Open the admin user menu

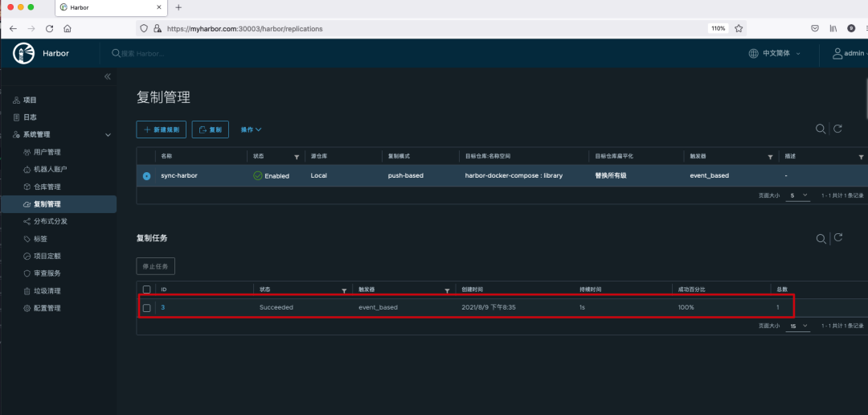pyautogui.click(x=850, y=53)
